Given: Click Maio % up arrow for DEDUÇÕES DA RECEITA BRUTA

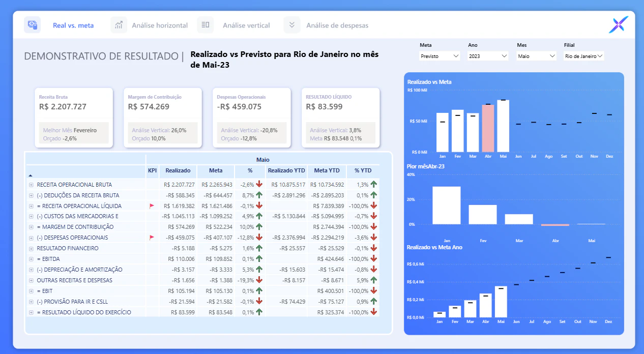Looking at the screenshot, I should pos(259,195).
